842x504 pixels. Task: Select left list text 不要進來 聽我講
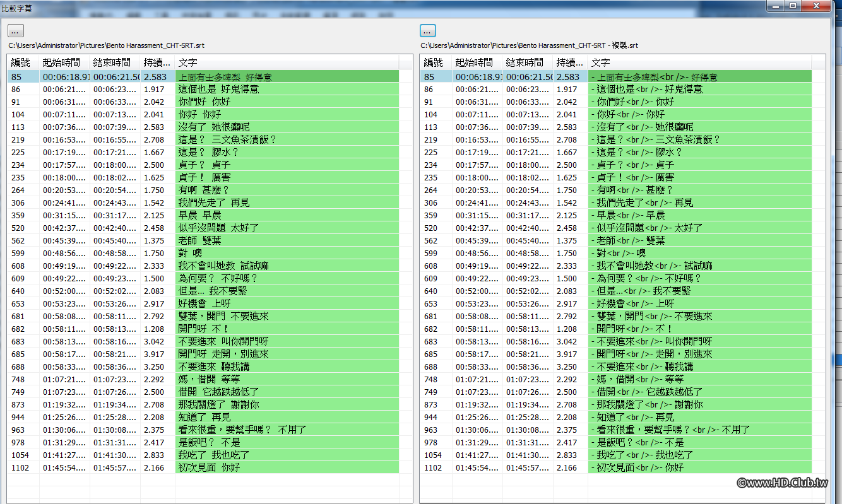coord(215,366)
